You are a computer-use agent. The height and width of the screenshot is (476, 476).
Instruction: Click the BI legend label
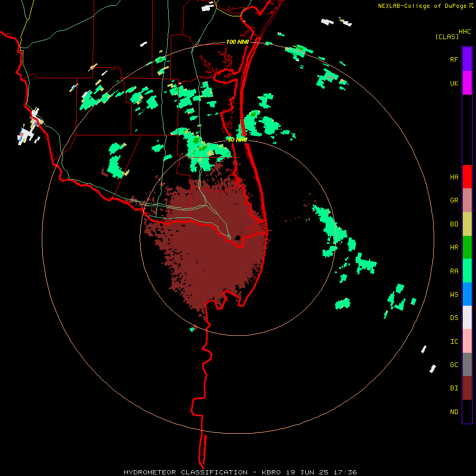454,388
